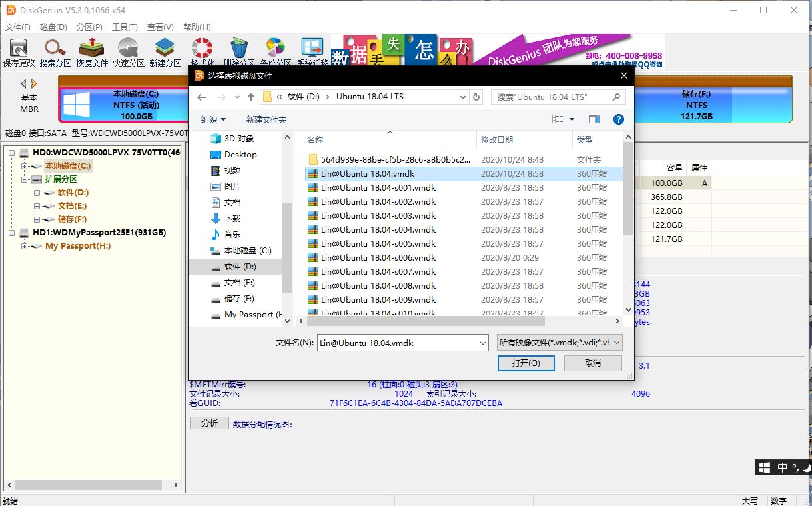Switch the file view layout icon

pos(558,119)
